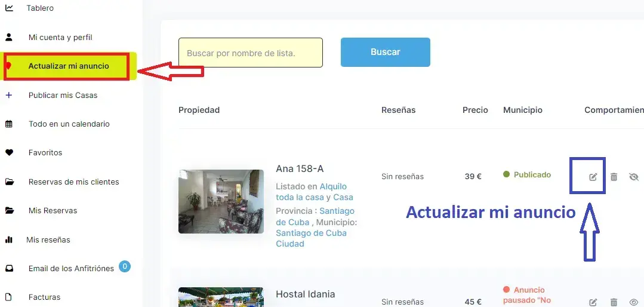
Task: Open Mis Reservas
Action: (x=53, y=210)
